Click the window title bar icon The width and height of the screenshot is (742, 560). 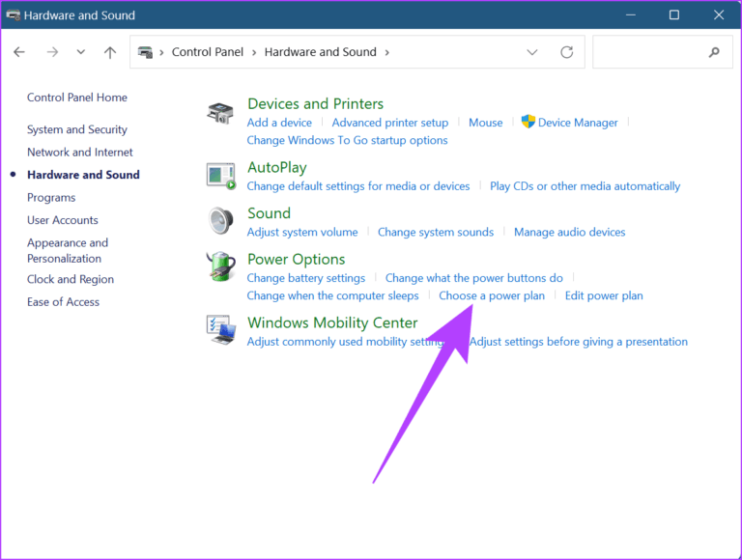tap(13, 14)
